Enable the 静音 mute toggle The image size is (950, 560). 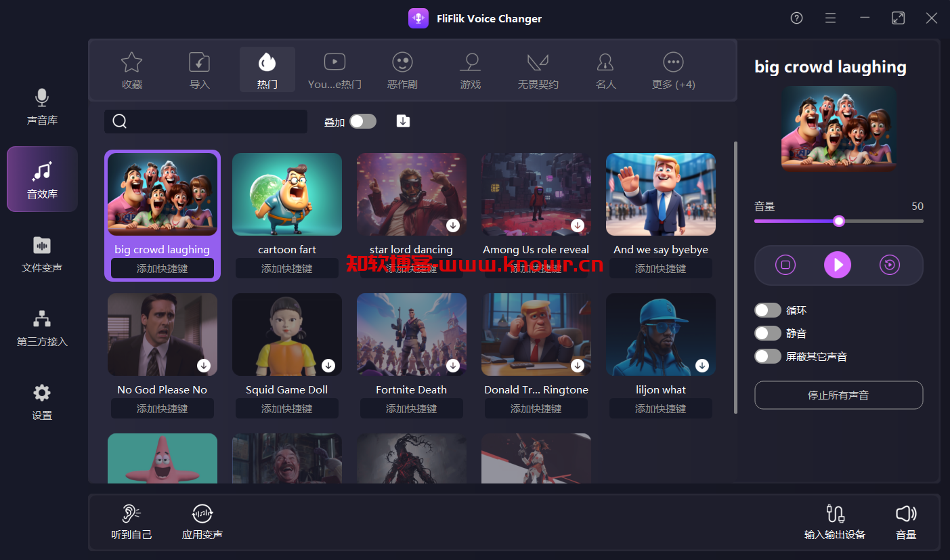(768, 333)
